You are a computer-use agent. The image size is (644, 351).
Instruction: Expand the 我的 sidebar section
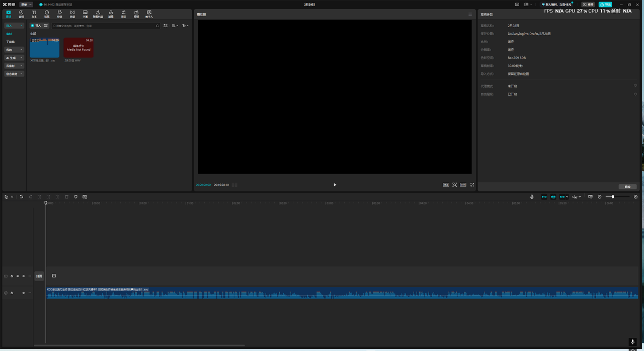pos(14,50)
